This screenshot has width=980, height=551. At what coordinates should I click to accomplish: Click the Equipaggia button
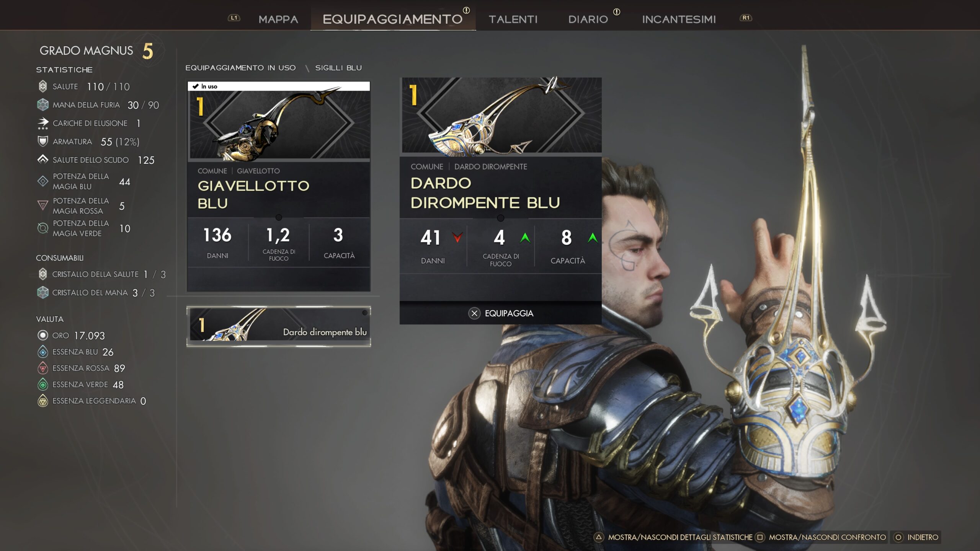click(x=501, y=313)
